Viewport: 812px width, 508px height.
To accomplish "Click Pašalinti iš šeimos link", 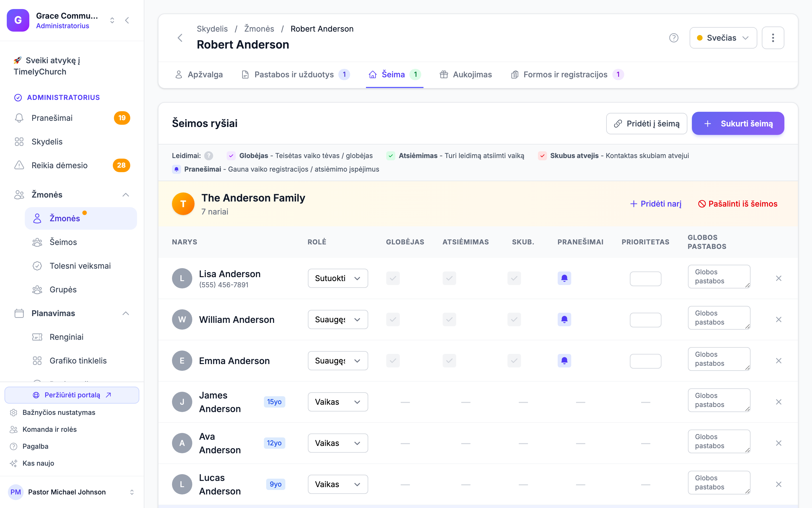I will [x=738, y=204].
